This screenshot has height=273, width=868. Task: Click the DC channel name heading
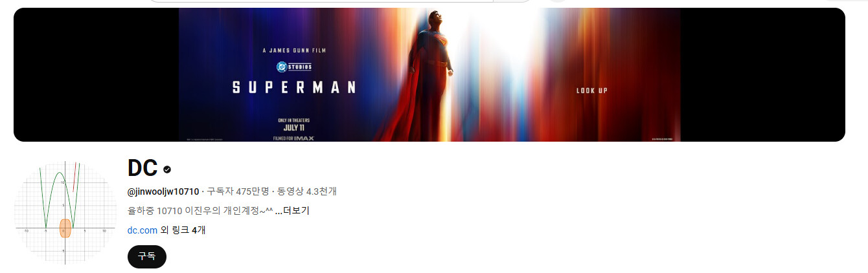click(x=143, y=168)
